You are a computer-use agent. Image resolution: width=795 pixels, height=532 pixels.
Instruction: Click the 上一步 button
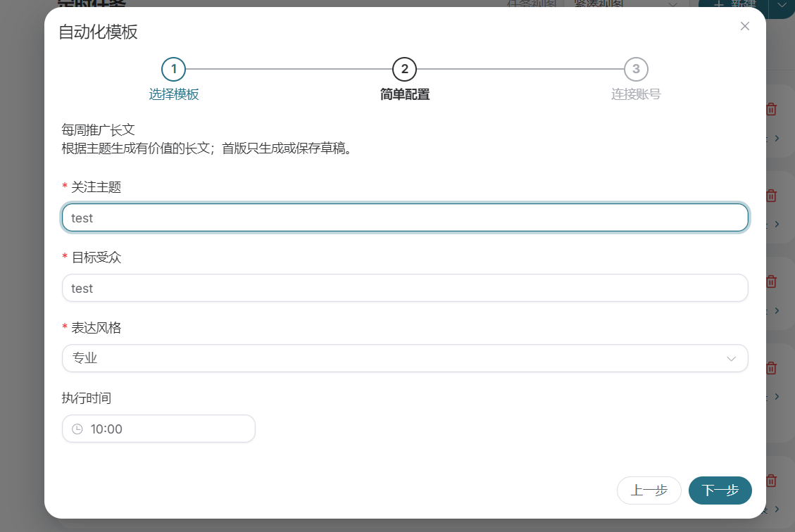click(x=649, y=490)
